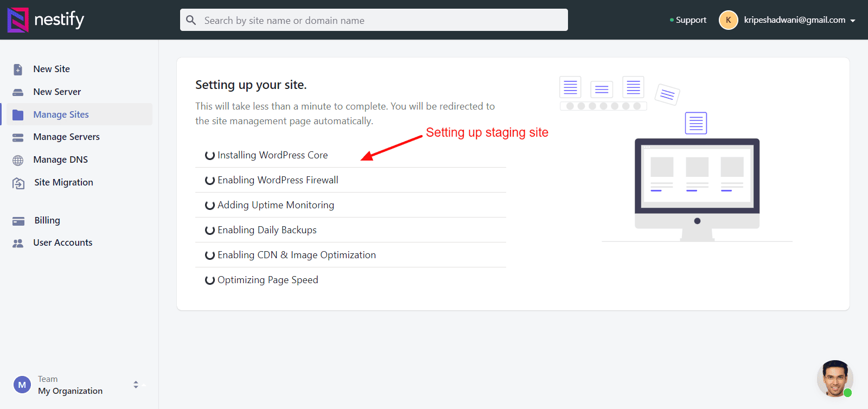
Task: Click the Manage Sites folder icon
Action: (x=18, y=114)
